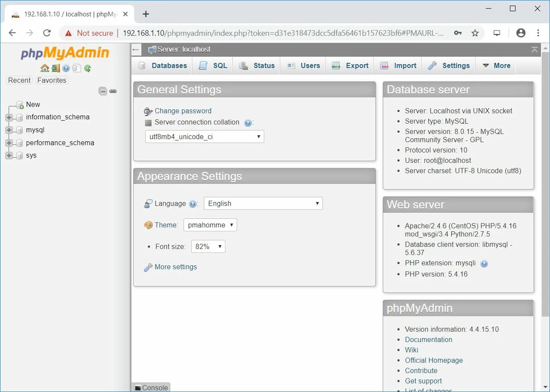Viewport: 550px width, 392px height.
Task: Click the More settings link
Action: click(x=176, y=267)
